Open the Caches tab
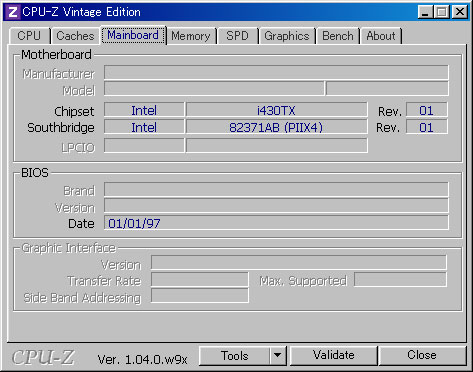 pyautogui.click(x=75, y=36)
